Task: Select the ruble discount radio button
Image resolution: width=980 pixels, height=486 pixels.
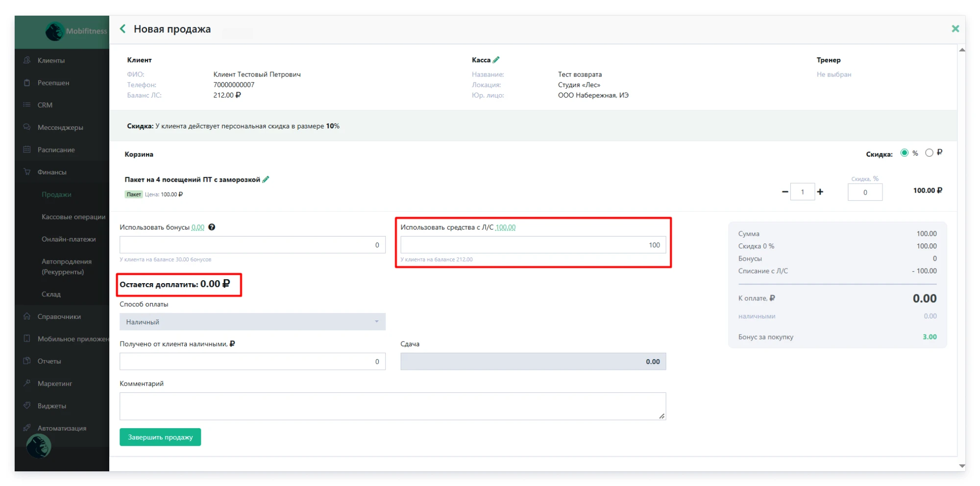Action: click(x=929, y=153)
